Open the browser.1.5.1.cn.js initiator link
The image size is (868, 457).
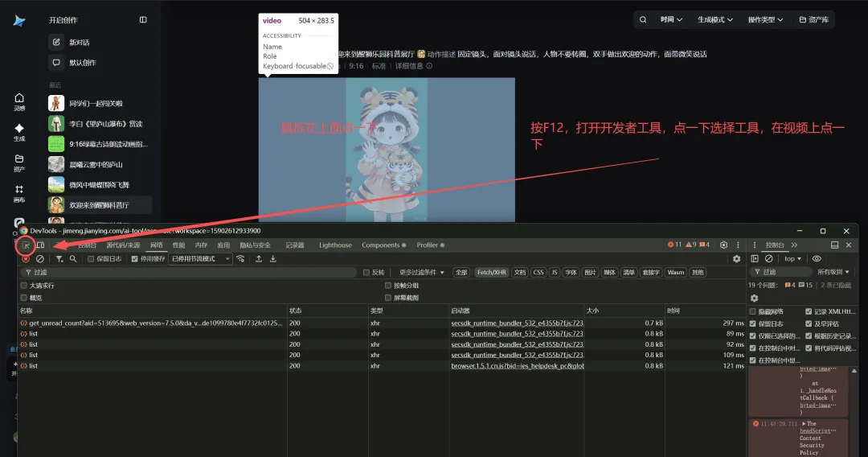[x=517, y=365]
